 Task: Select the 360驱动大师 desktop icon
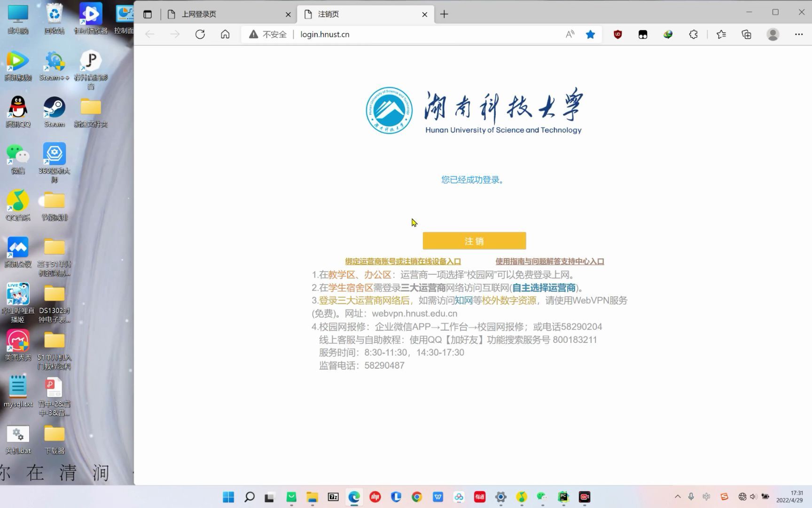pyautogui.click(x=55, y=163)
